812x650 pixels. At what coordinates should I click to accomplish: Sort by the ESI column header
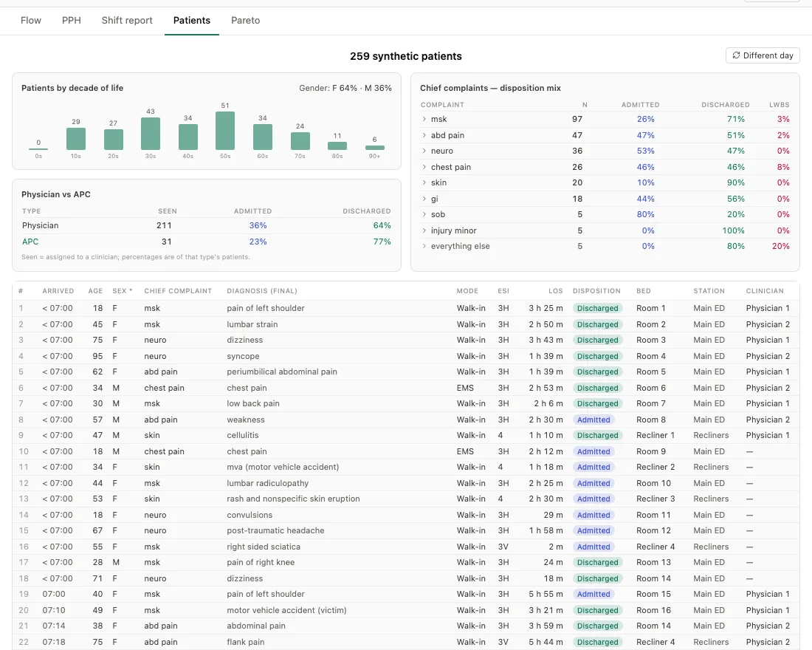click(x=503, y=291)
